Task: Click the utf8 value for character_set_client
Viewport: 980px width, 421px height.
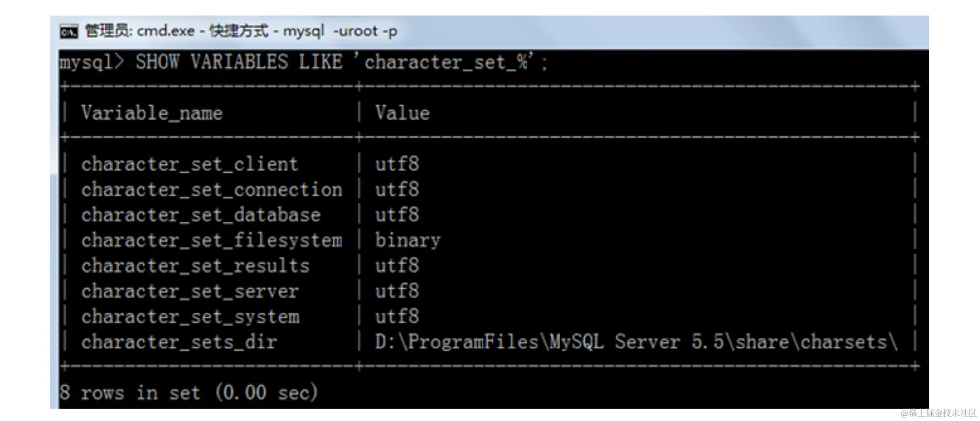Action: (397, 165)
